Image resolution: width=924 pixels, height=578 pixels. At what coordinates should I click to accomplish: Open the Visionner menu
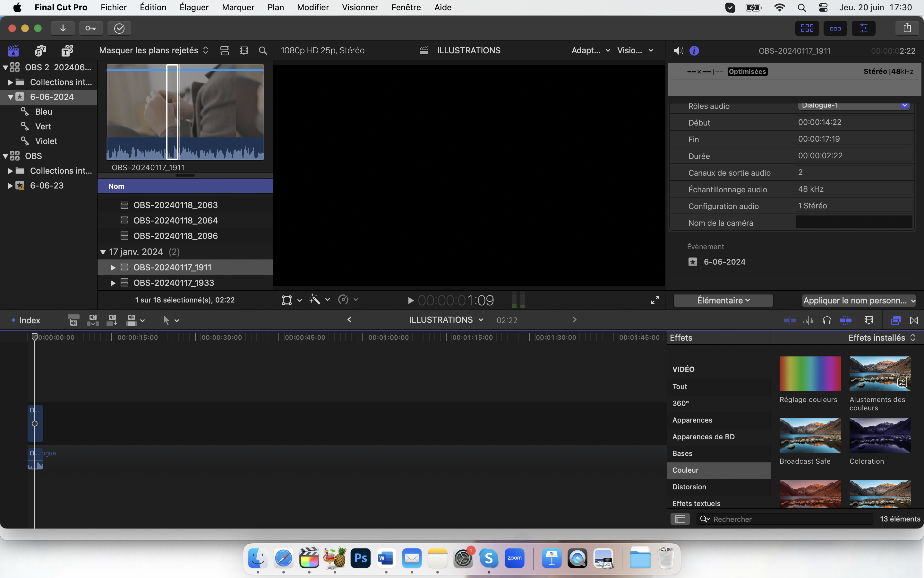(x=360, y=7)
